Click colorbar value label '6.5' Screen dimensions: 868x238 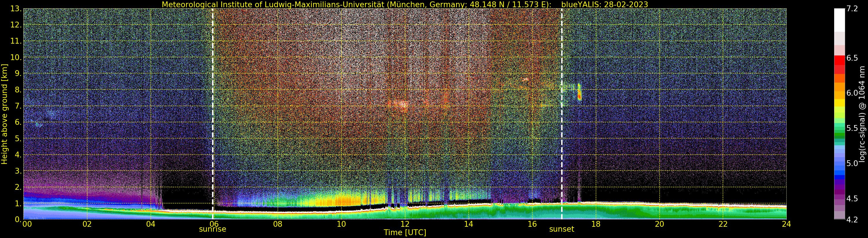[x=852, y=58]
